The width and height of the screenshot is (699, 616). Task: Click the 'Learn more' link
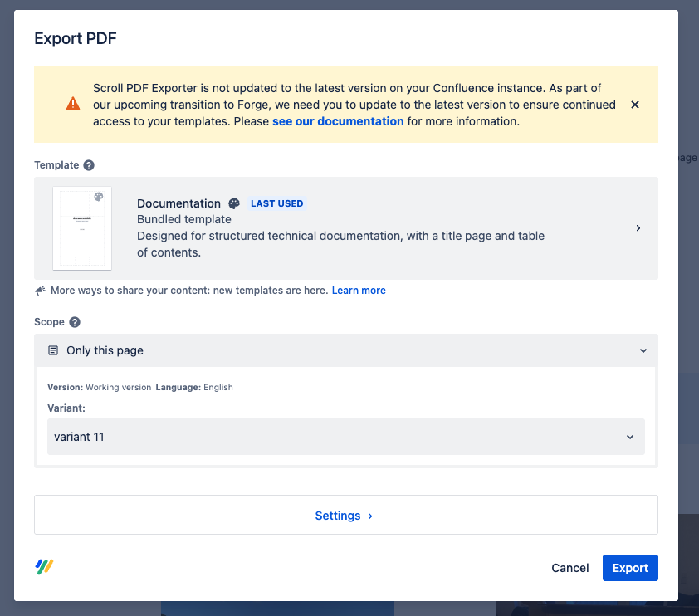pos(359,291)
